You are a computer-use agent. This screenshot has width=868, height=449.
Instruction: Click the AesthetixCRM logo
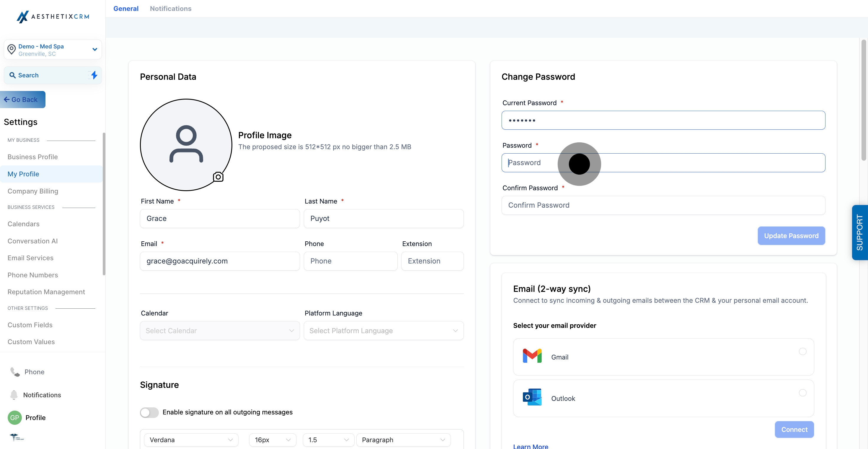(53, 17)
